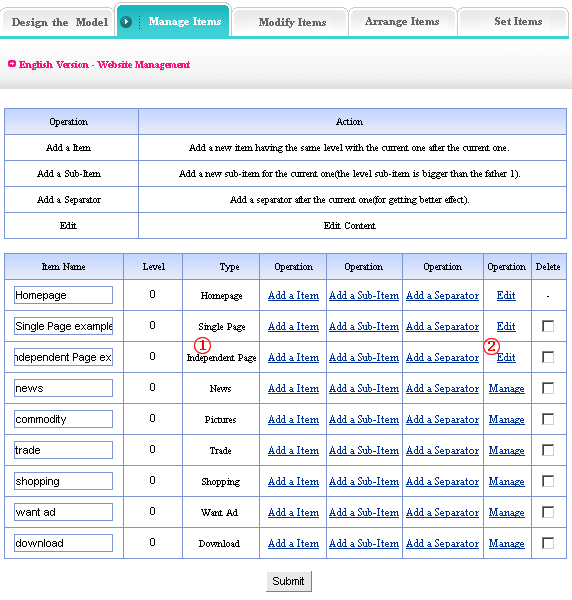Click the news item name field
Screen dimensions: 572x600
(64, 388)
